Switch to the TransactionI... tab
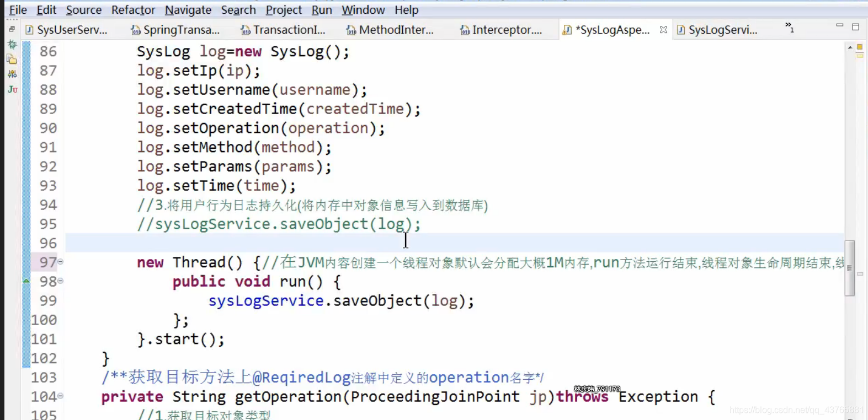868x420 pixels. point(283,30)
